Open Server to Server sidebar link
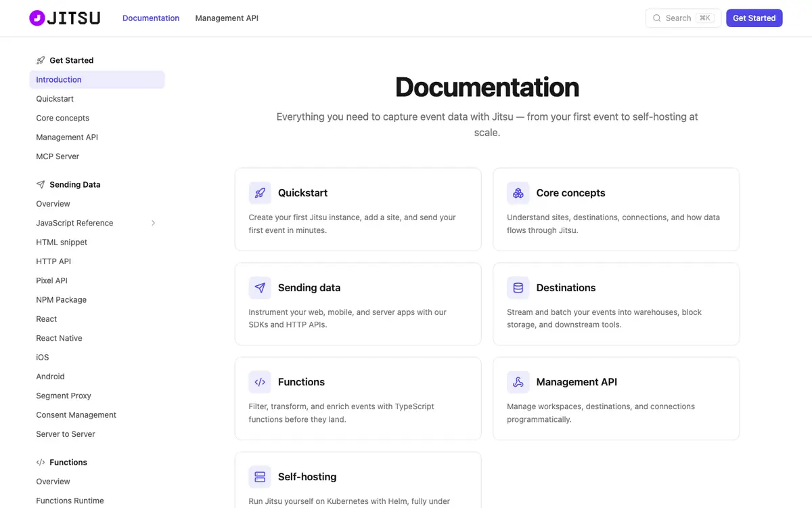The height and width of the screenshot is (508, 812). click(66, 434)
